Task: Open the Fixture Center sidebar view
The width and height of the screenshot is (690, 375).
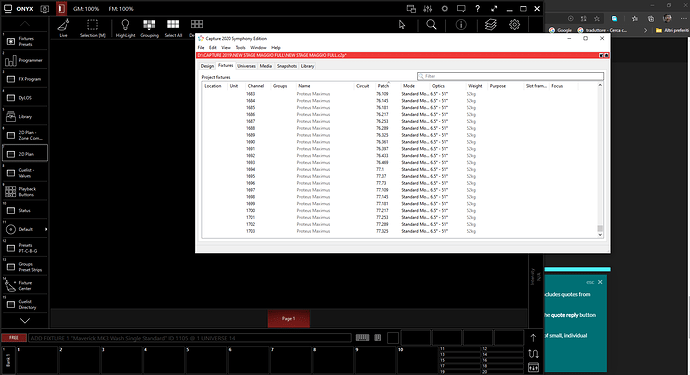Action: point(25,286)
